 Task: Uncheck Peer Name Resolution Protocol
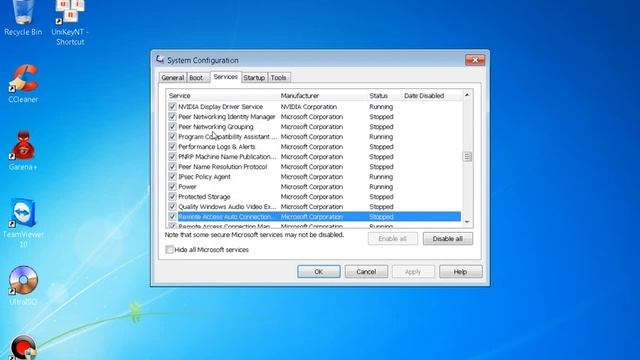(x=172, y=167)
